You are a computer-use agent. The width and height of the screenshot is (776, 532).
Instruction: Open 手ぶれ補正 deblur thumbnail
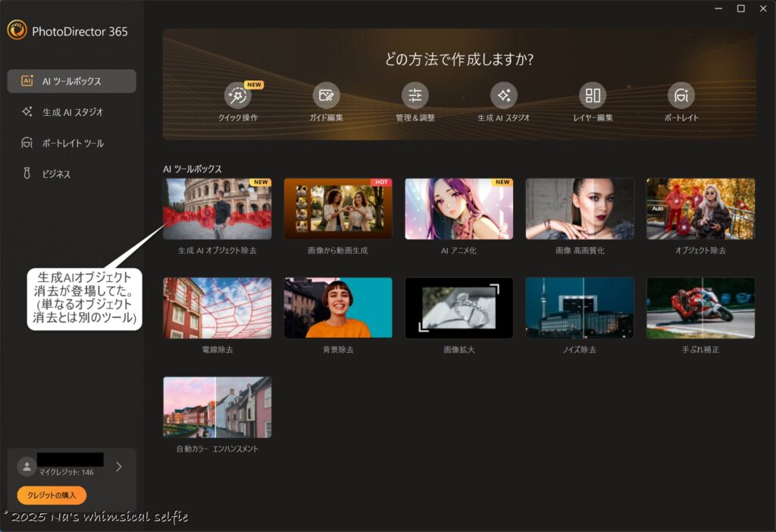coord(700,308)
